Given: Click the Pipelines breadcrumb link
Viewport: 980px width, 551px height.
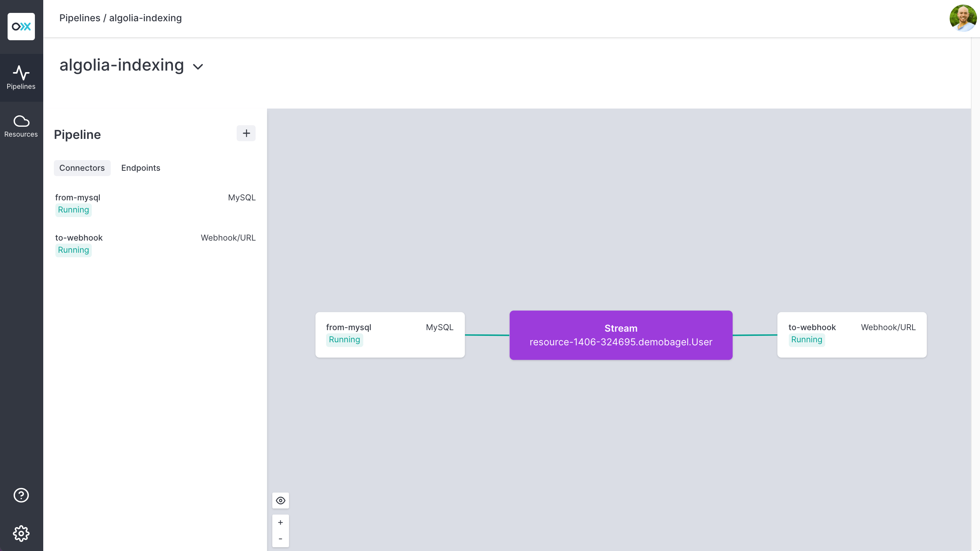Looking at the screenshot, I should tap(80, 18).
